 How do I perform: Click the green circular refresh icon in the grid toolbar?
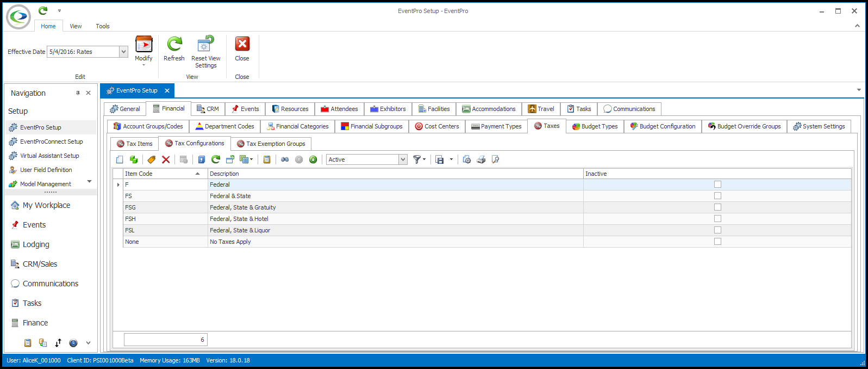tap(215, 159)
